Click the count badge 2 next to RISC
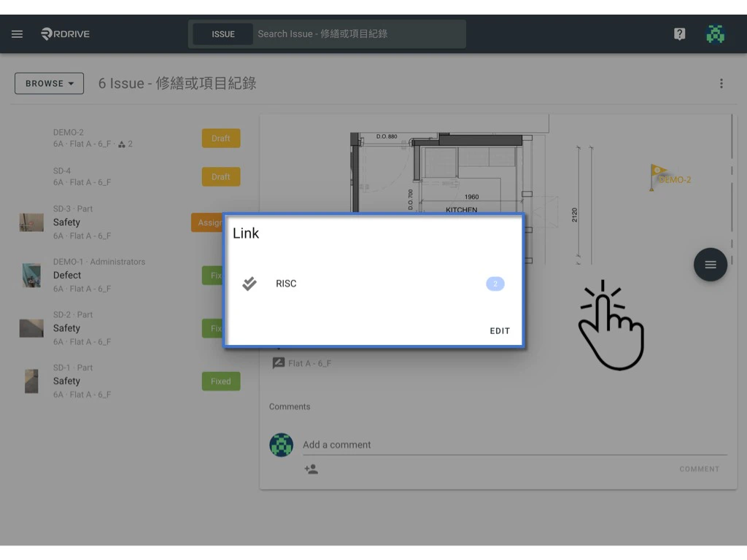 tap(495, 283)
